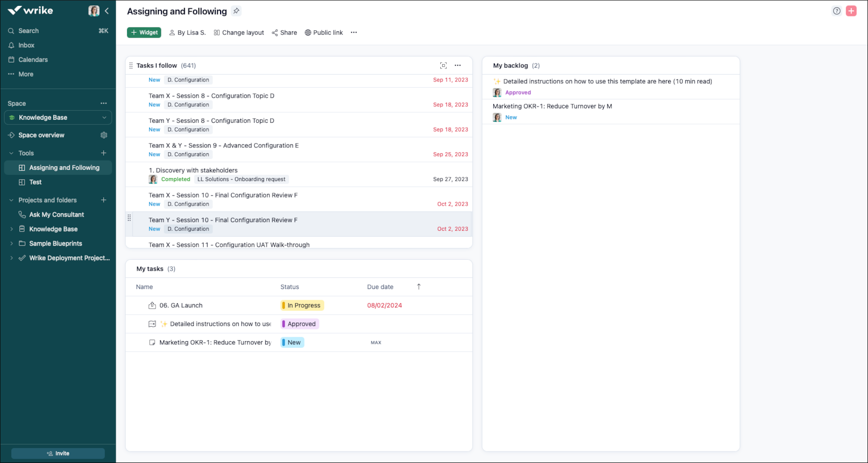Click the red plus create button
868x463 pixels.
(x=851, y=11)
